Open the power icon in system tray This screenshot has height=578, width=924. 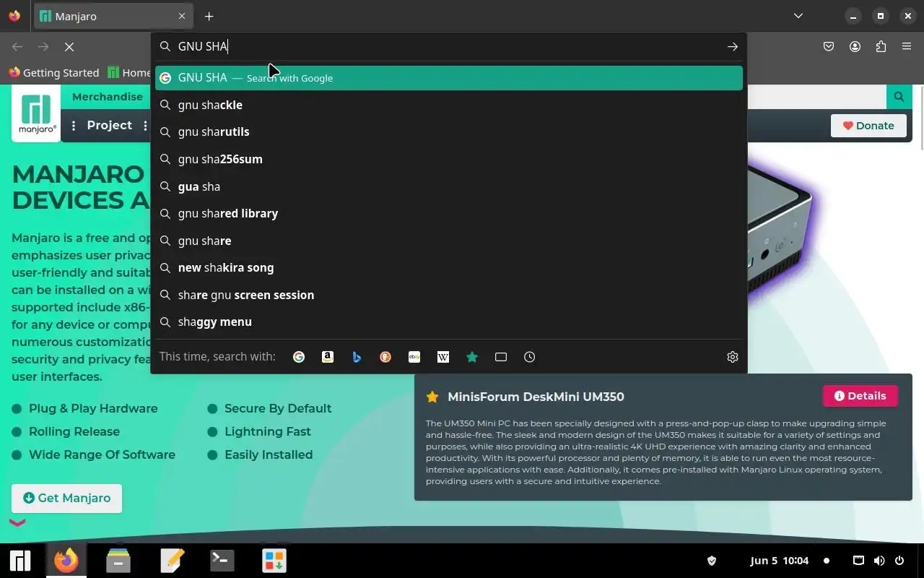point(899,561)
